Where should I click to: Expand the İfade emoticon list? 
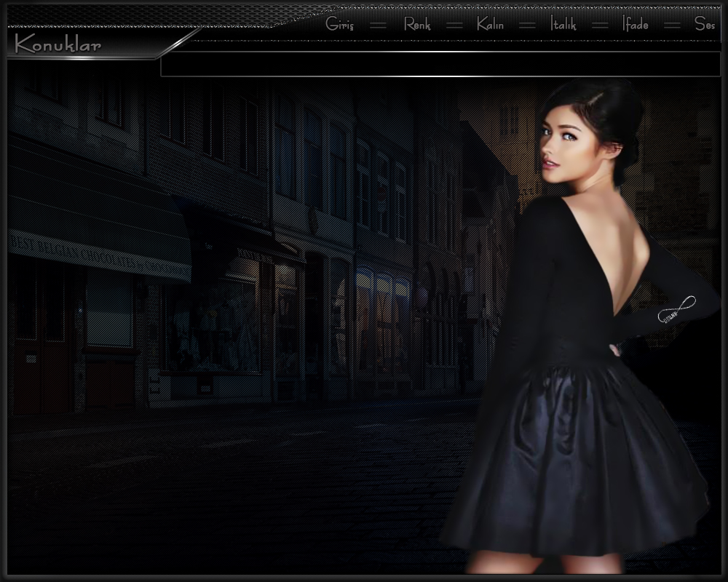(x=635, y=24)
